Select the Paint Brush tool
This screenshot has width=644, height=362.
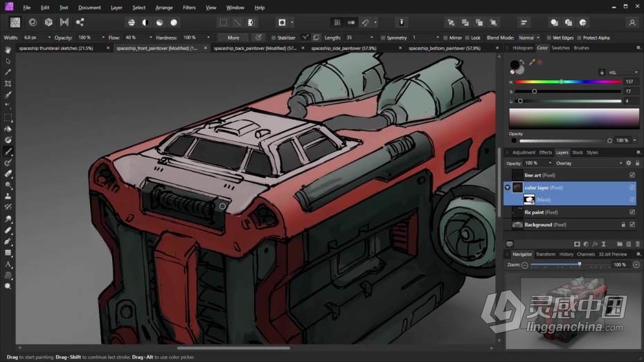coord(8,151)
